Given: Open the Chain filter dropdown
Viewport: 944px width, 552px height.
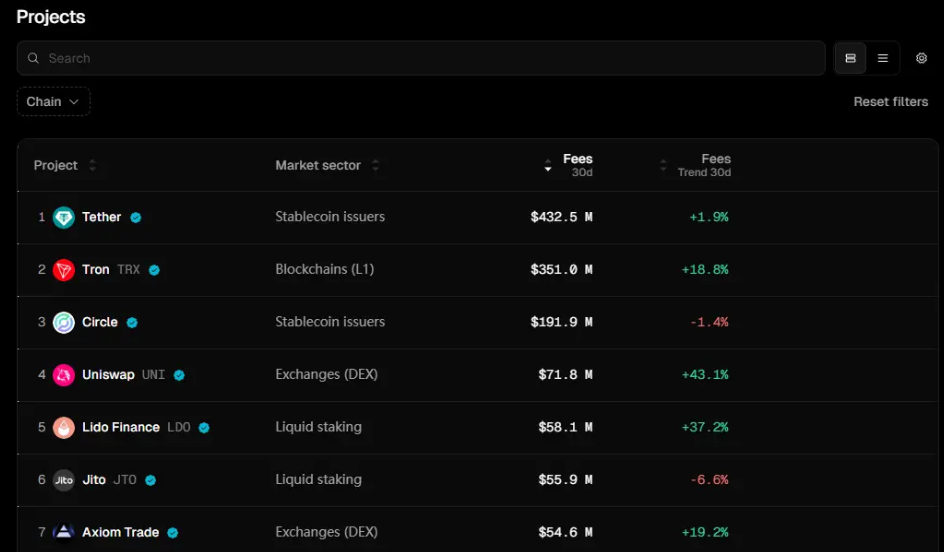Looking at the screenshot, I should click(x=53, y=101).
